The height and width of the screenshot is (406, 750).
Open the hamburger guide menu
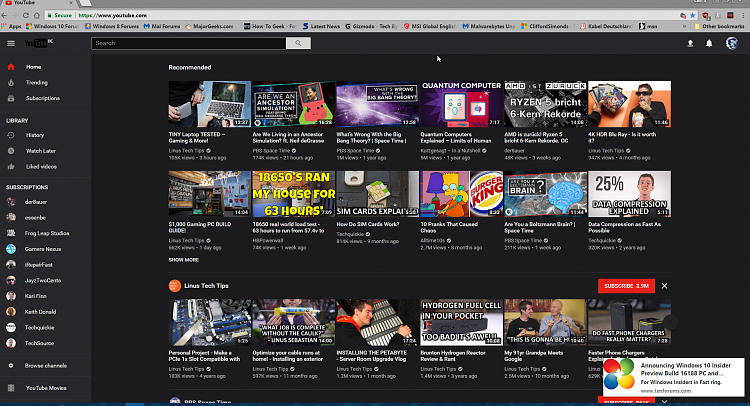pos(11,44)
